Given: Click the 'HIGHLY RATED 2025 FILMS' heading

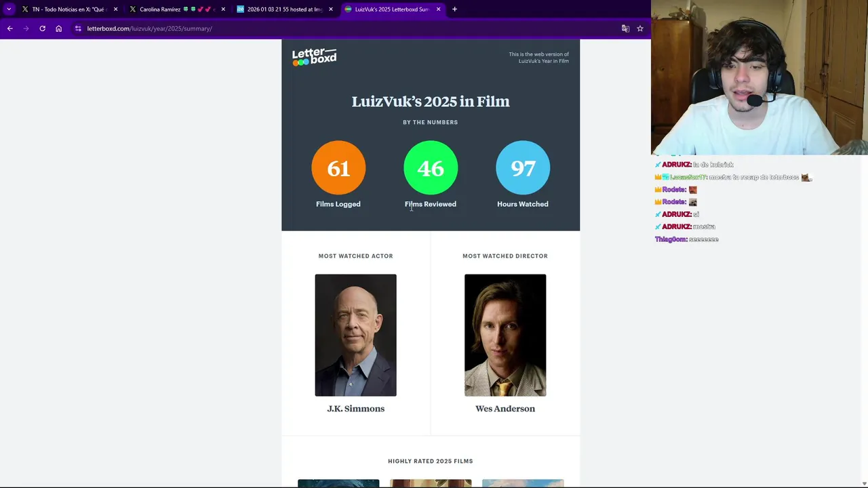Looking at the screenshot, I should (431, 462).
